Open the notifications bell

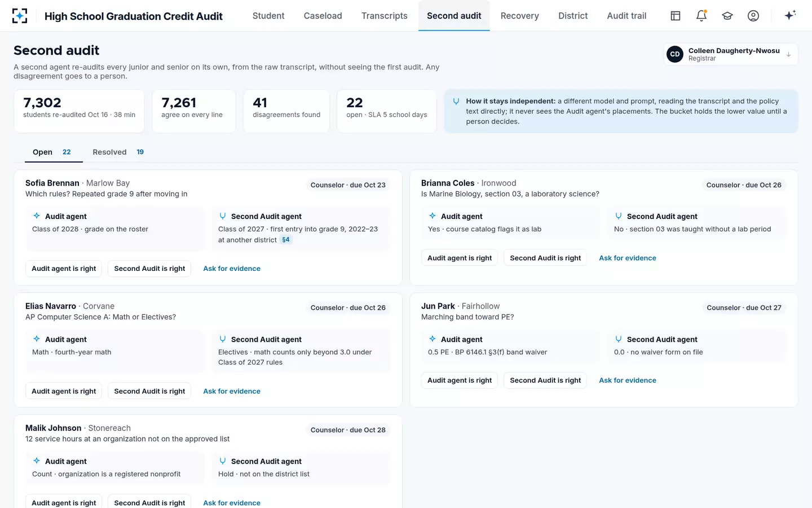click(701, 16)
